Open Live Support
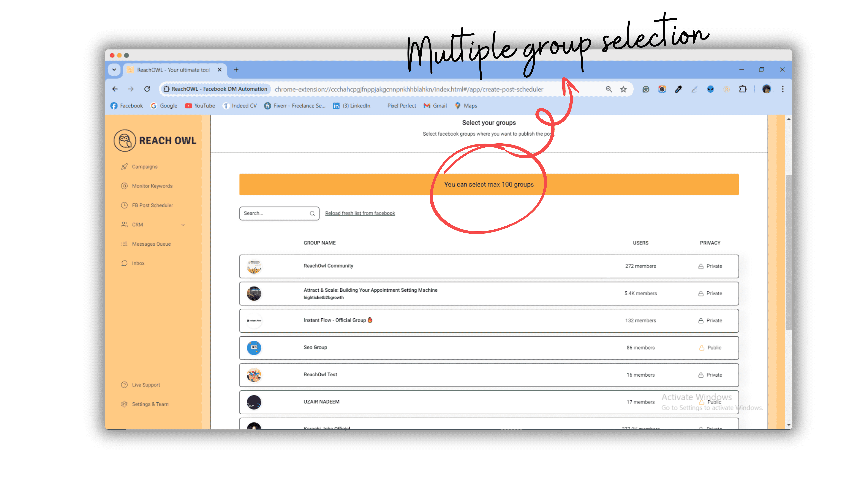Screen dimensions: 868x479 [x=146, y=385]
